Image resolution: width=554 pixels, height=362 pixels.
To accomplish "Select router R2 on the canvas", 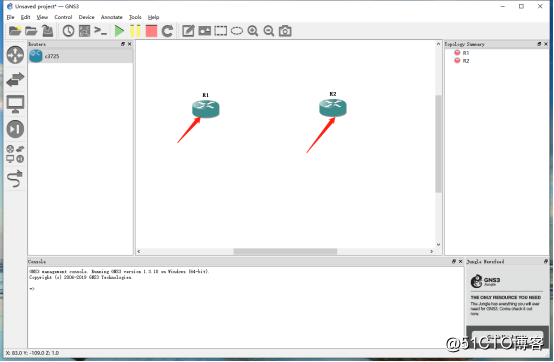I will pyautogui.click(x=333, y=107).
